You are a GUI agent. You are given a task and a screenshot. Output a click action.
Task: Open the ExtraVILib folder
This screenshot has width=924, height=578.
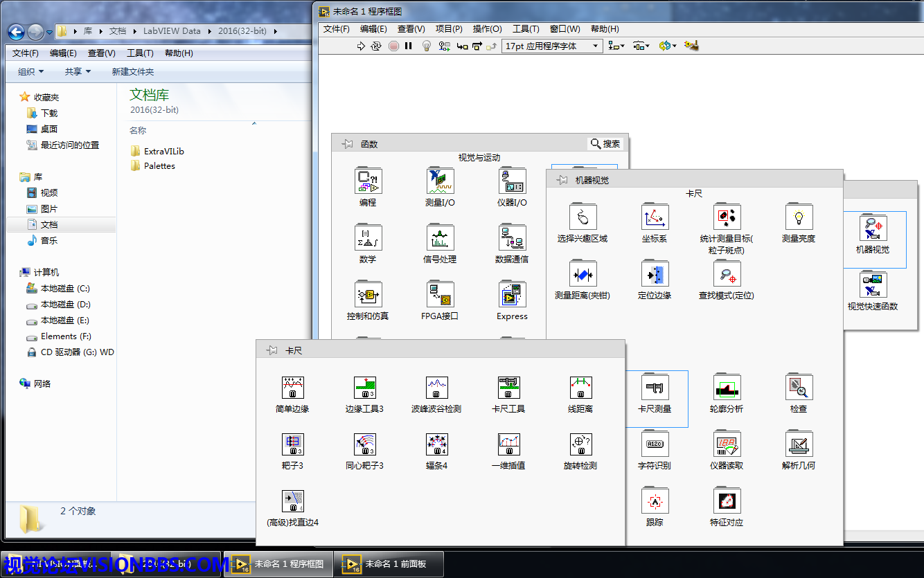[x=163, y=151]
